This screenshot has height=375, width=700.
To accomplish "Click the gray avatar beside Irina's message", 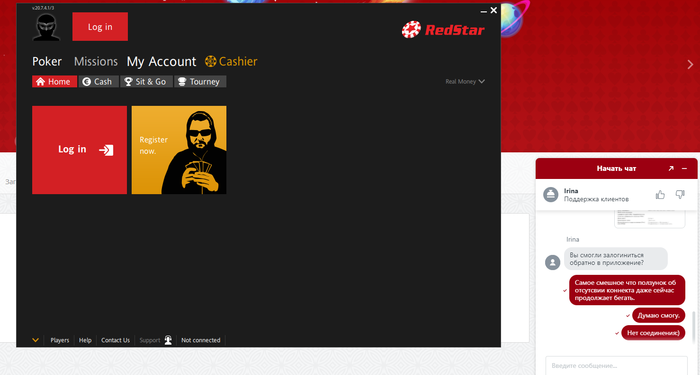I will pos(553,262).
